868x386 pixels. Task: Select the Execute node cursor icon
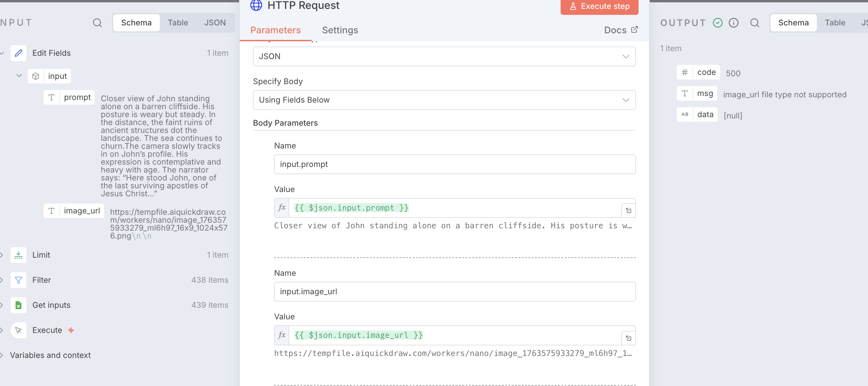coord(18,330)
